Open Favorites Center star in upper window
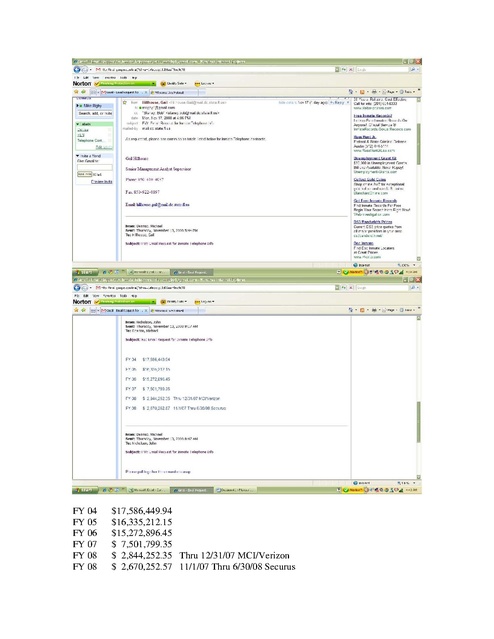 76,92
